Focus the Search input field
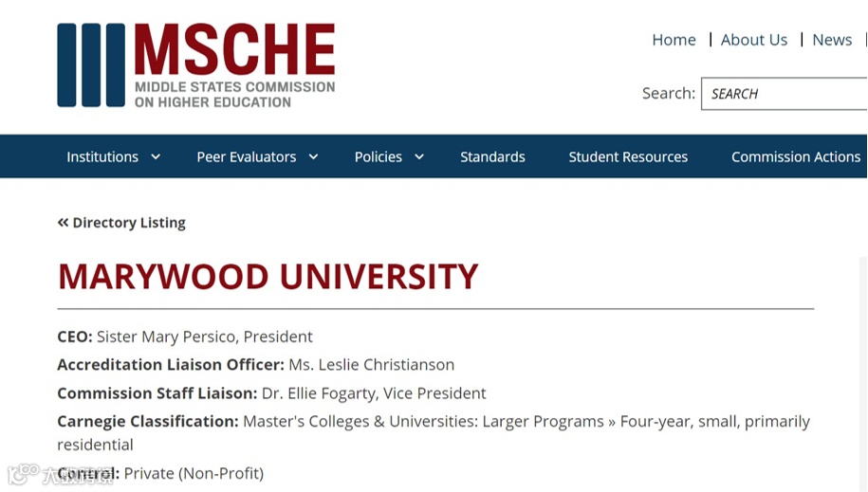Screen dimensions: 868x492 point(784,94)
